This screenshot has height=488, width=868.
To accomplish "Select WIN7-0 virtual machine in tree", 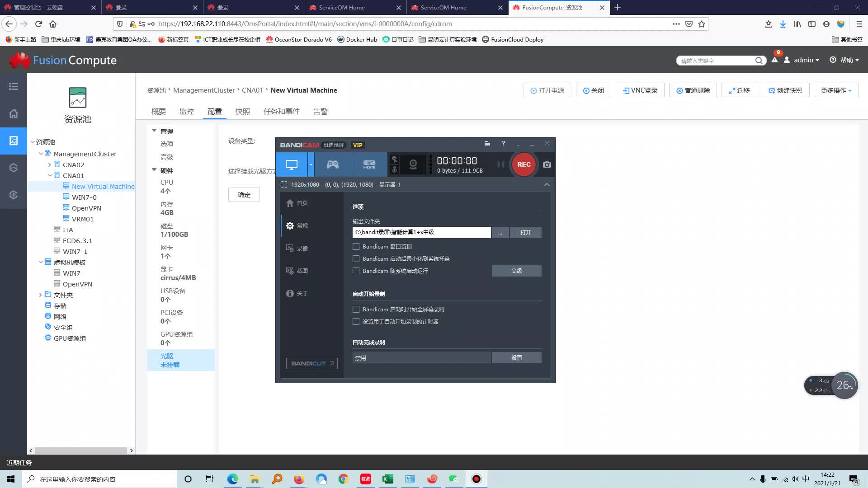I will click(84, 197).
